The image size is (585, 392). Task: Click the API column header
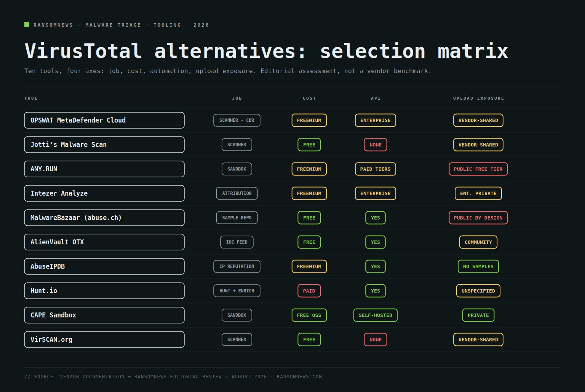(376, 98)
